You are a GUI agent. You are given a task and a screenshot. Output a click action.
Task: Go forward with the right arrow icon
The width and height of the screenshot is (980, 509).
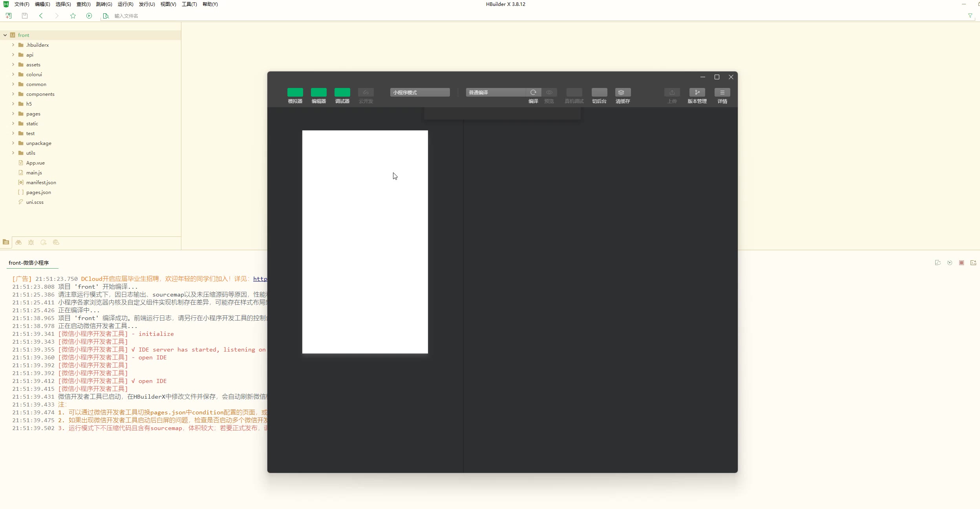point(57,16)
